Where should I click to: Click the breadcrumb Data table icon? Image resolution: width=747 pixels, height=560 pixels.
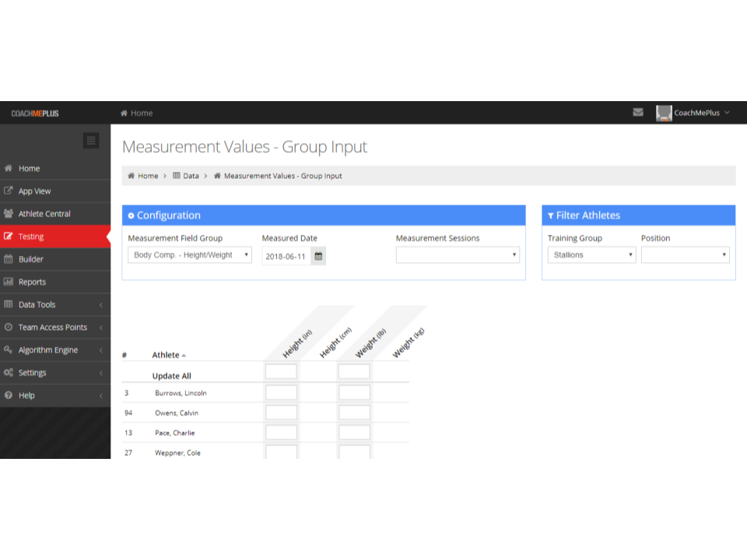(x=177, y=176)
